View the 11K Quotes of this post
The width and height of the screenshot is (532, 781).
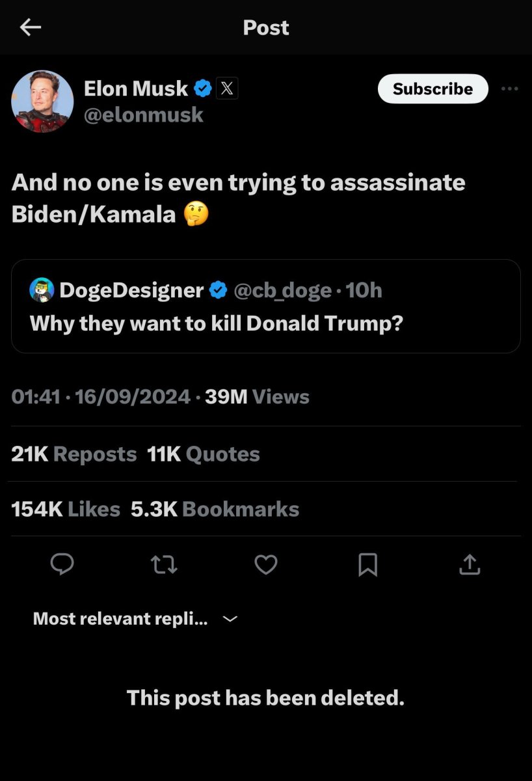203,454
